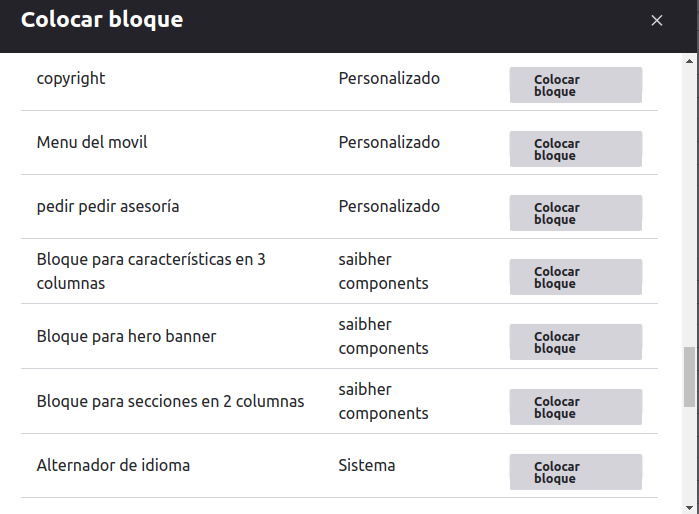
Task: Click the Alternador de idioma label
Action: pos(113,465)
